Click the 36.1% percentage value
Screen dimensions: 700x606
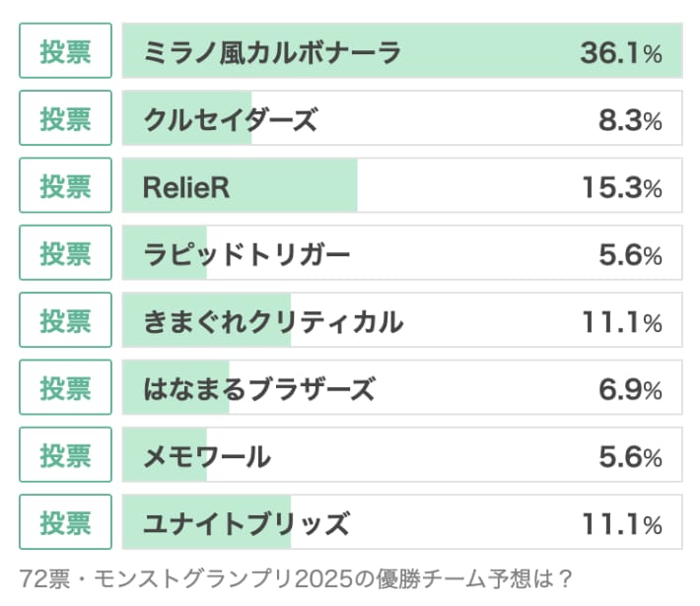(620, 52)
